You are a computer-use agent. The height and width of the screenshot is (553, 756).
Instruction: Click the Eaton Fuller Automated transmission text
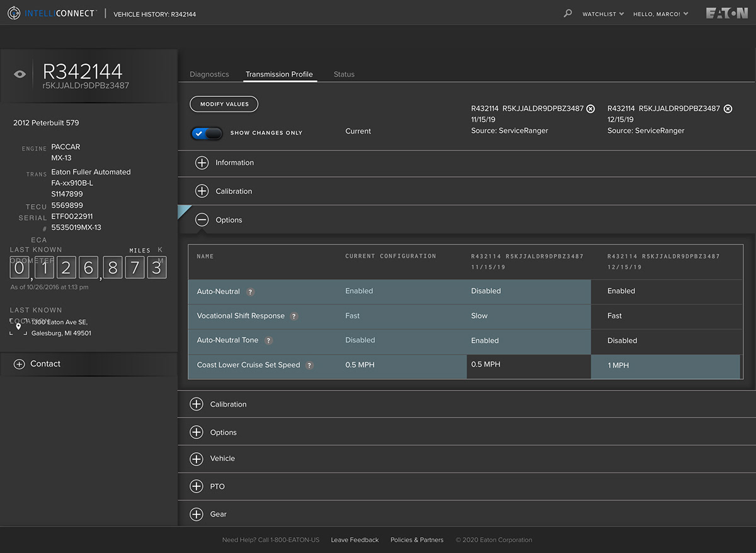point(91,172)
